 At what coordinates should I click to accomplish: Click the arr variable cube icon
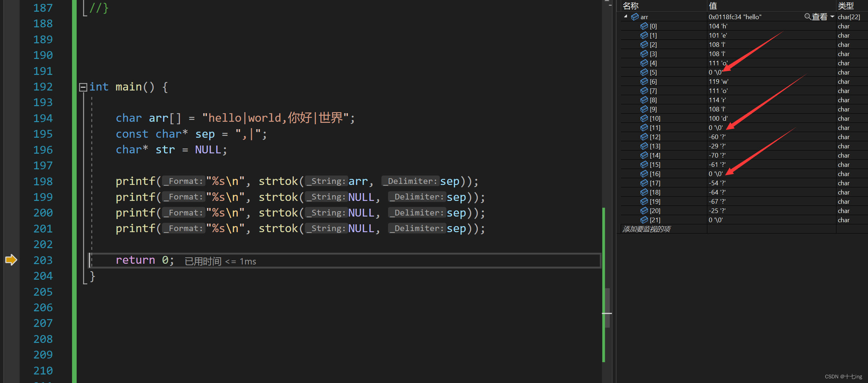tap(635, 17)
